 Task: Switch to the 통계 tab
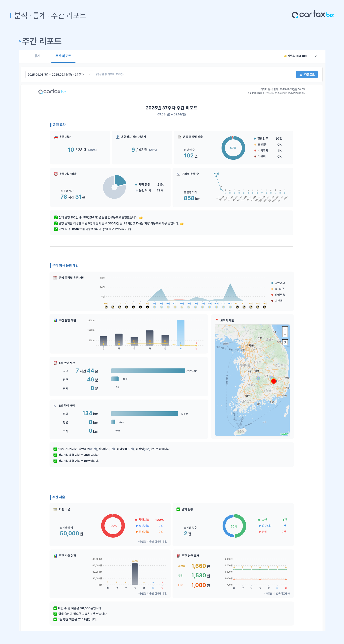click(37, 56)
